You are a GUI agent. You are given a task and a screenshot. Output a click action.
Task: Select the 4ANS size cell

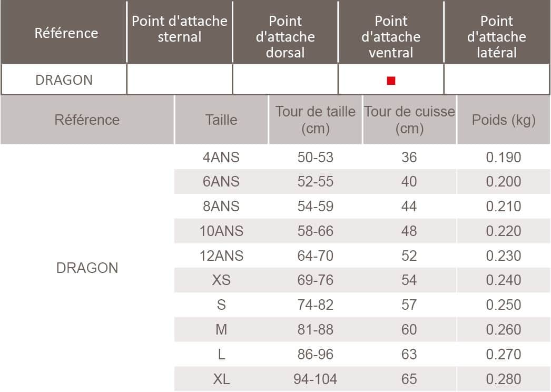[221, 157]
